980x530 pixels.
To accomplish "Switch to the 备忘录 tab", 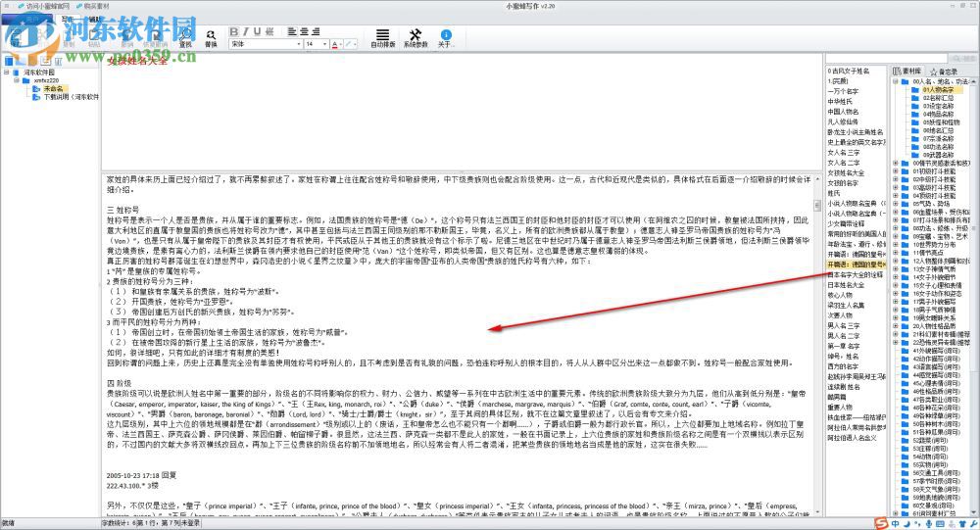I will pyautogui.click(x=945, y=72).
